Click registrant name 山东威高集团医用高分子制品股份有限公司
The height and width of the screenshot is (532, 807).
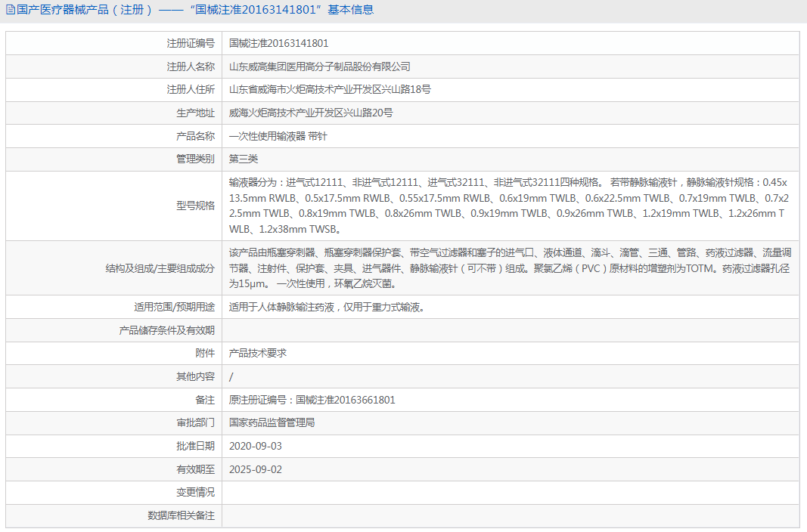point(320,66)
